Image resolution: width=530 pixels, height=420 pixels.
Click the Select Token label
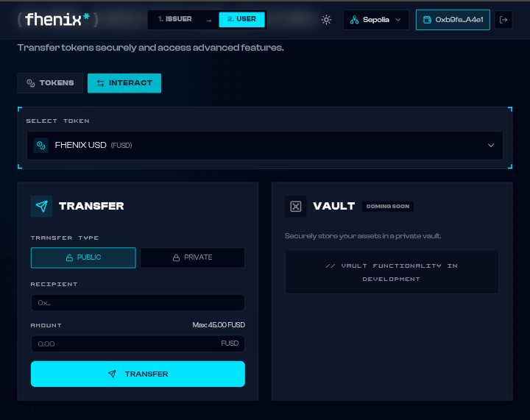[x=58, y=121]
